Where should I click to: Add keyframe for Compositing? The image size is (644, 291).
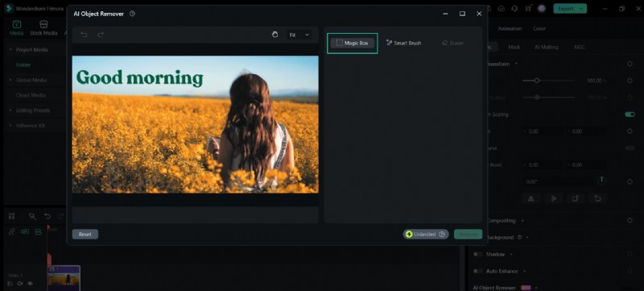(x=630, y=221)
